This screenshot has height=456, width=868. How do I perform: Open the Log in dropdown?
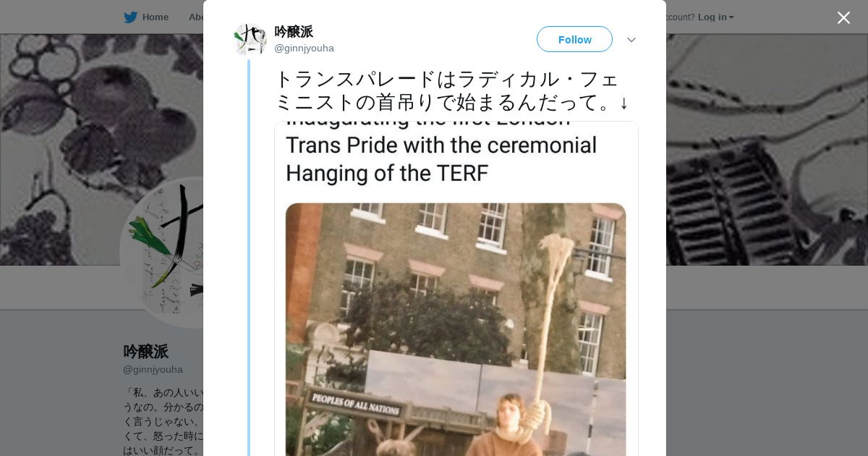pyautogui.click(x=715, y=17)
